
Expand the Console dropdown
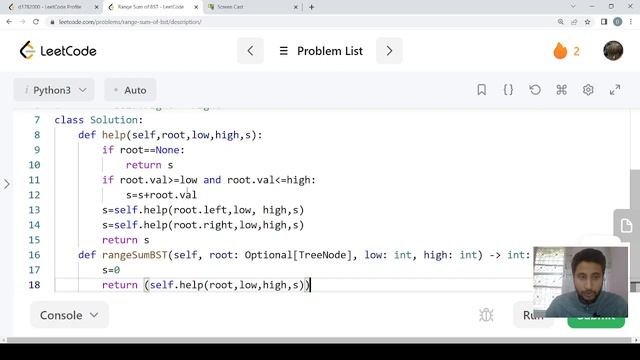point(69,315)
